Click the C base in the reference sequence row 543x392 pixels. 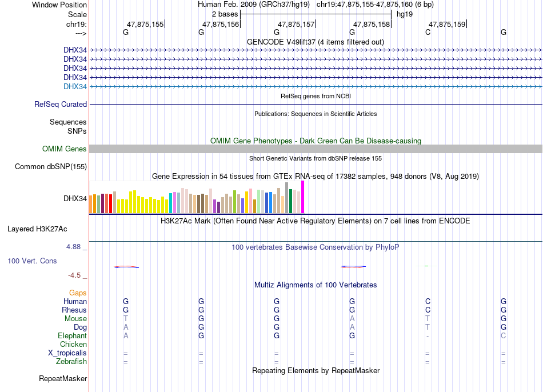pos(428,32)
